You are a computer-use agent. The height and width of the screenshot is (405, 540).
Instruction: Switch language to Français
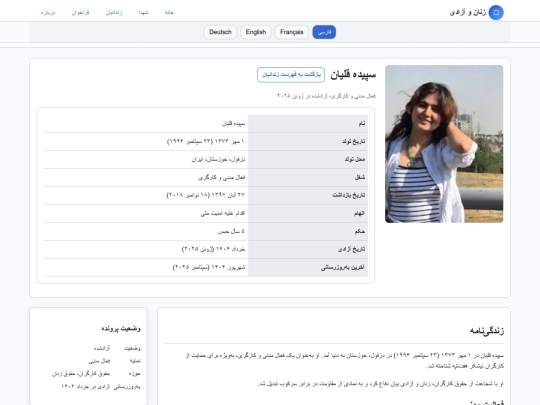pos(291,32)
